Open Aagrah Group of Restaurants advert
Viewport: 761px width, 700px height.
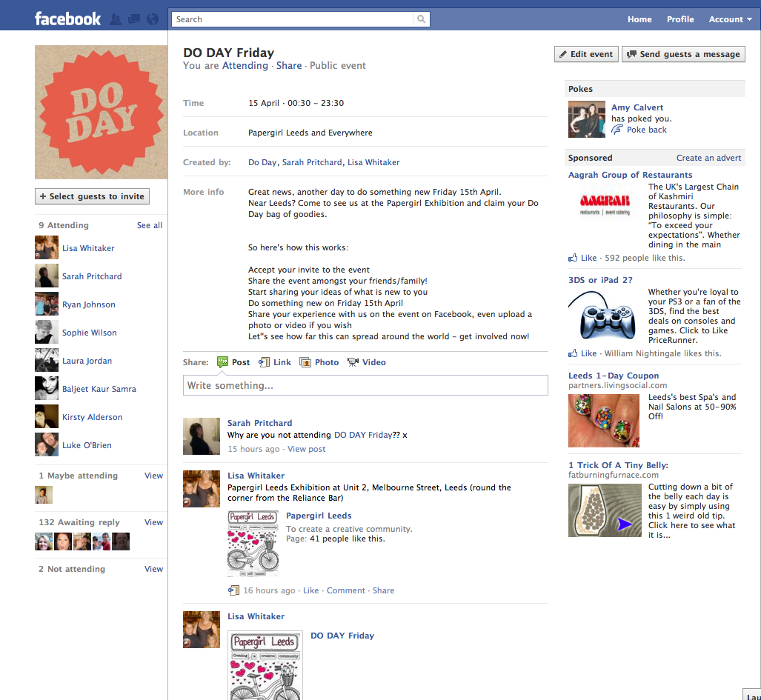click(630, 175)
